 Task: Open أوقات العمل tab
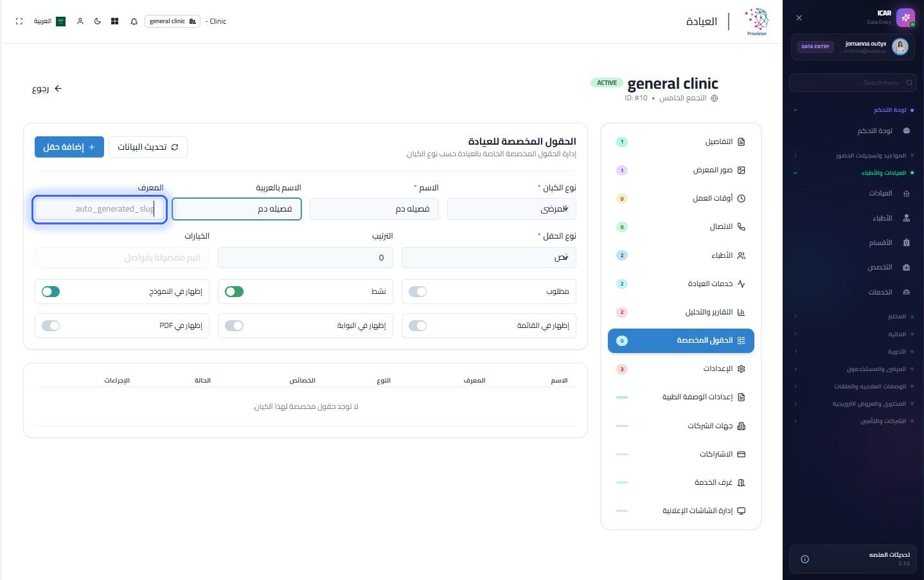coord(681,198)
